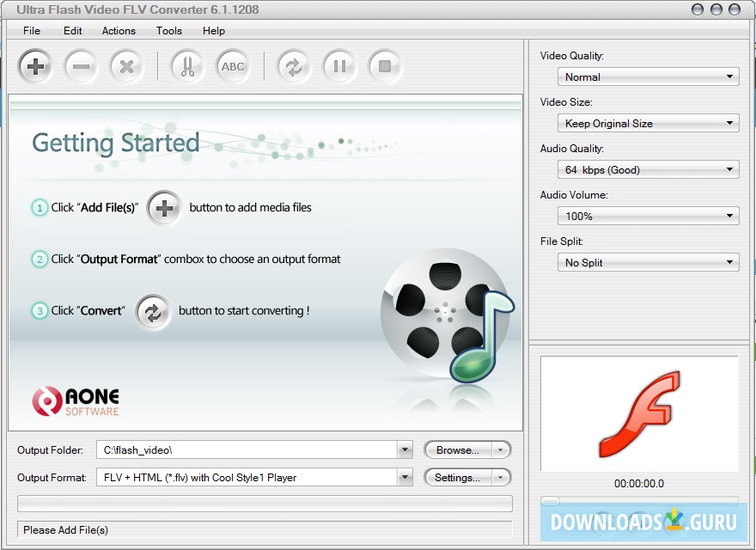
Task: Click the AONE Software logo
Action: [76, 401]
